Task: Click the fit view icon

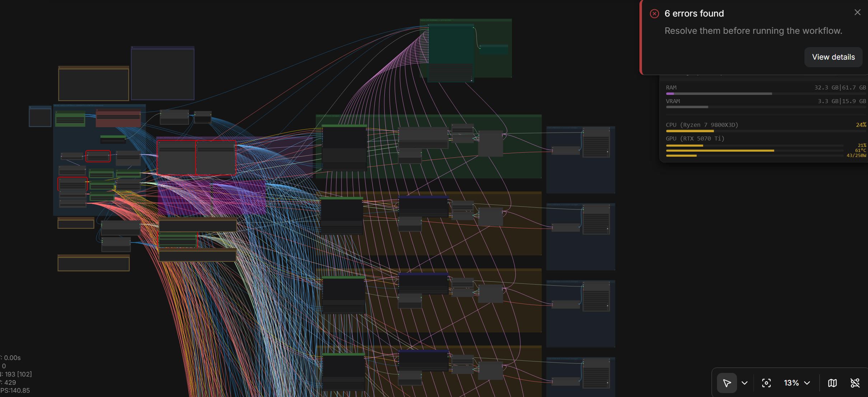Action: [x=766, y=383]
